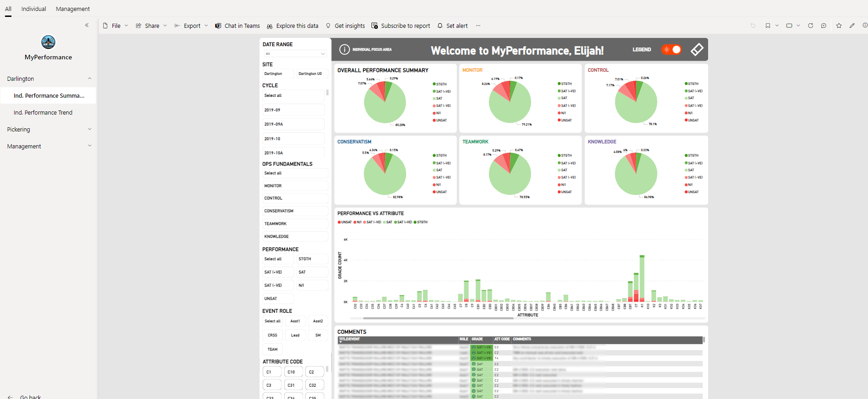Click the MyPerformance app logo
This screenshot has height=399, width=868.
coord(48,42)
